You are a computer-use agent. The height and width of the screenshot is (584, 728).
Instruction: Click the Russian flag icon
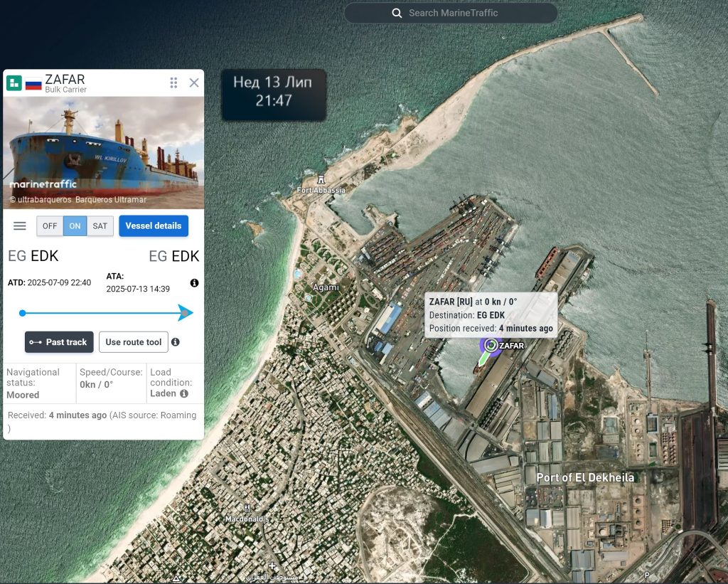(33, 84)
